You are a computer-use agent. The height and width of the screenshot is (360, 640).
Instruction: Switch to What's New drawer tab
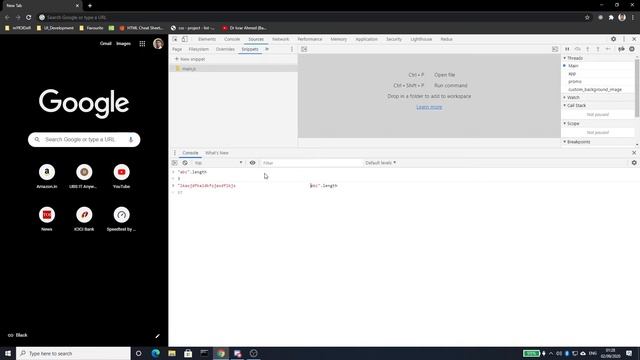[x=217, y=153]
